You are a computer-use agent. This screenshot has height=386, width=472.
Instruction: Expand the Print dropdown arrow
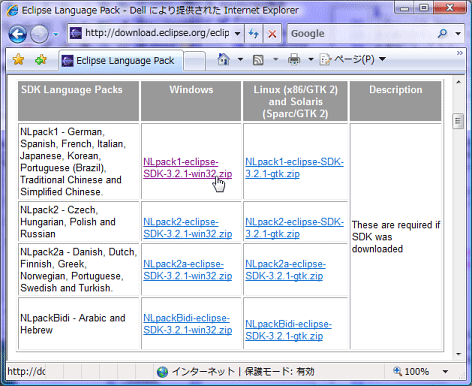point(311,60)
